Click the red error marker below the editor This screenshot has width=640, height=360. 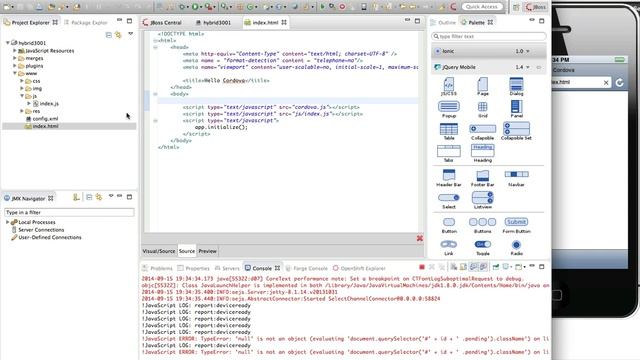(420, 238)
